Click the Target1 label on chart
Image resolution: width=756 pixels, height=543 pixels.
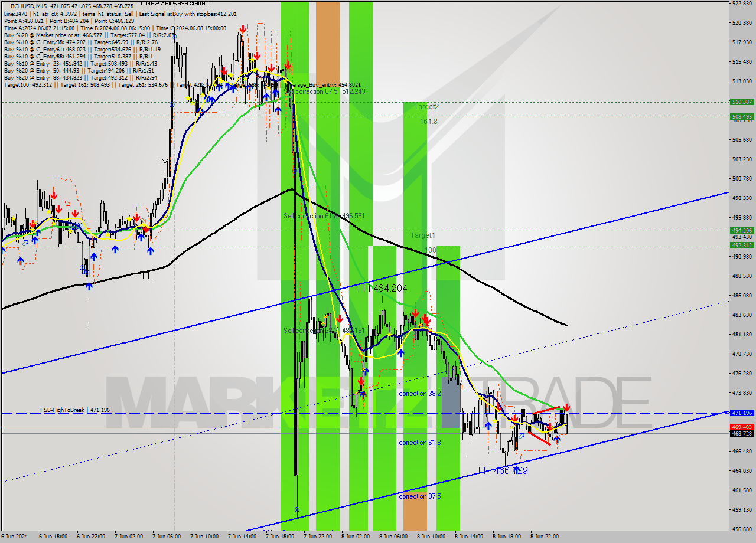(x=422, y=235)
